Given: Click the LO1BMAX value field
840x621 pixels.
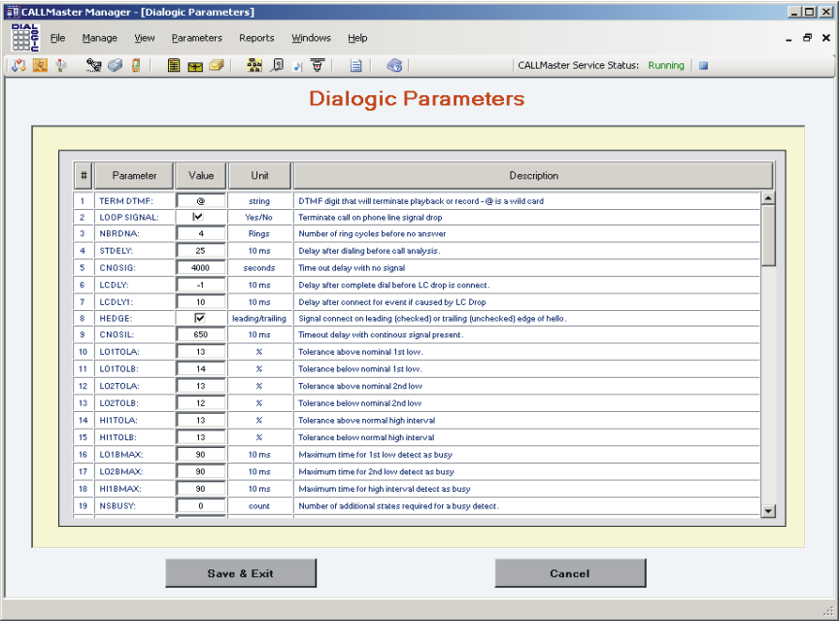Looking at the screenshot, I should click(x=201, y=455).
